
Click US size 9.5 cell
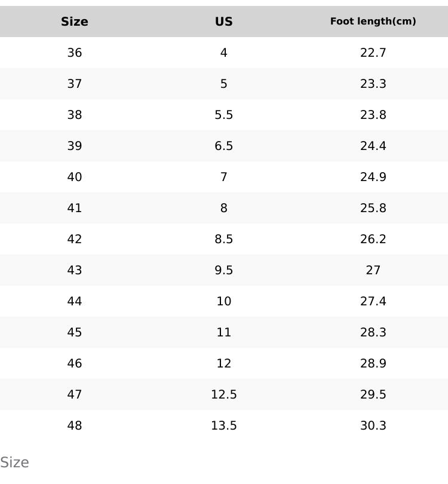pos(224,270)
